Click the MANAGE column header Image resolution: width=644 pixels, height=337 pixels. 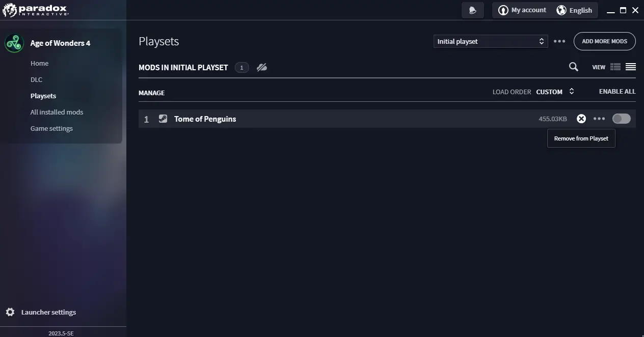click(x=151, y=93)
